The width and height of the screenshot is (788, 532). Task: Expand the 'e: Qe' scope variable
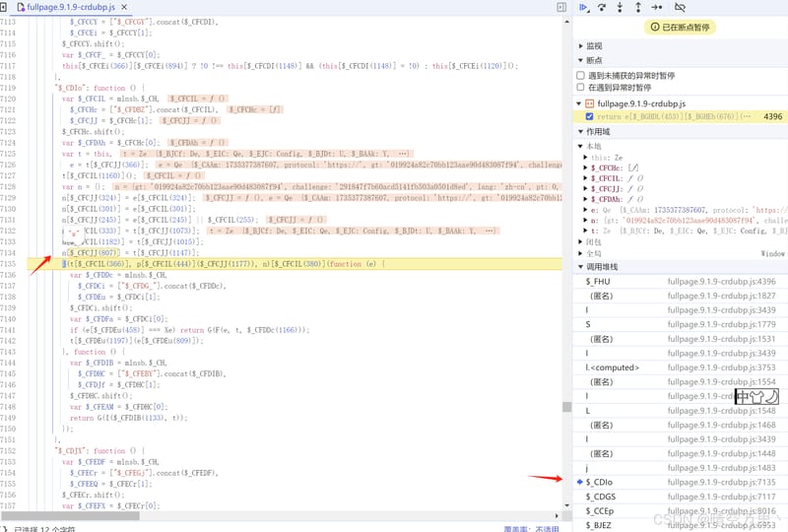point(585,210)
